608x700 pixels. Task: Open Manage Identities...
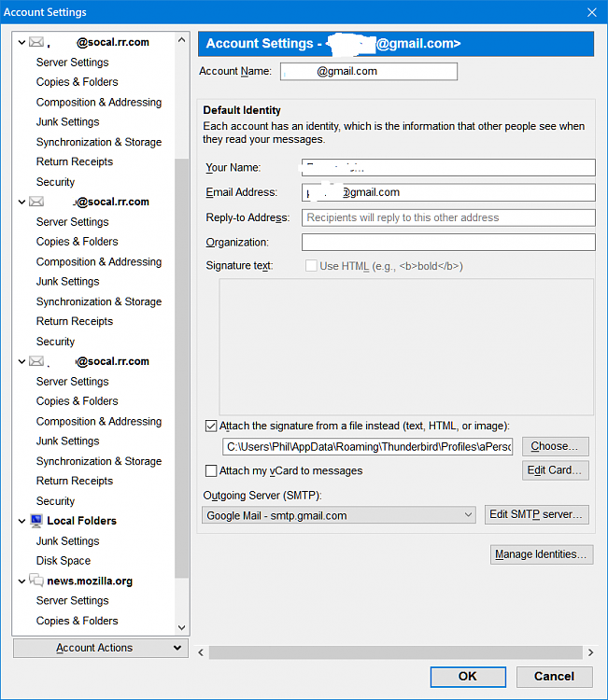[542, 554]
